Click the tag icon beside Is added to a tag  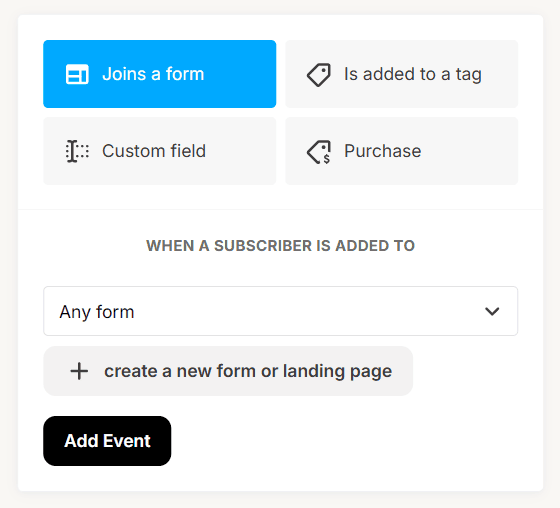coord(319,75)
